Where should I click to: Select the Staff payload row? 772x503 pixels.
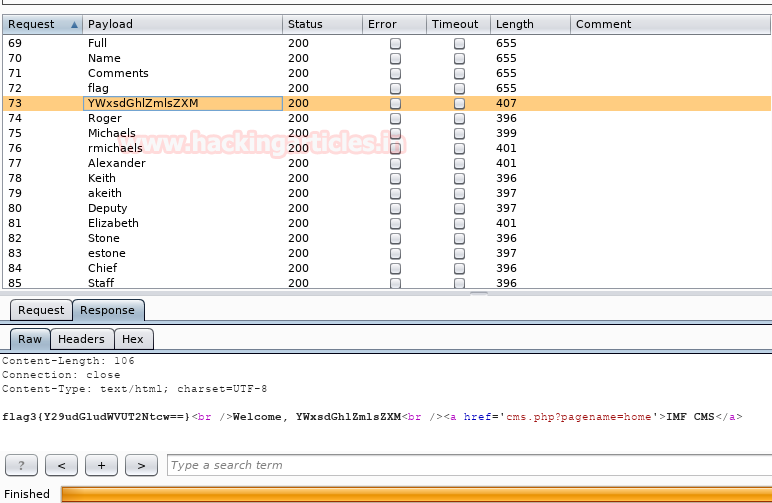point(386,283)
